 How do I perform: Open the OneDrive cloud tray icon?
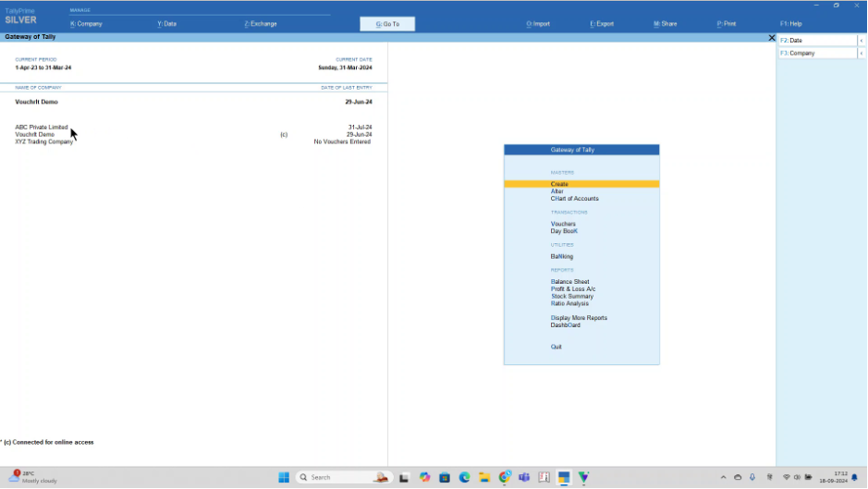coord(738,477)
